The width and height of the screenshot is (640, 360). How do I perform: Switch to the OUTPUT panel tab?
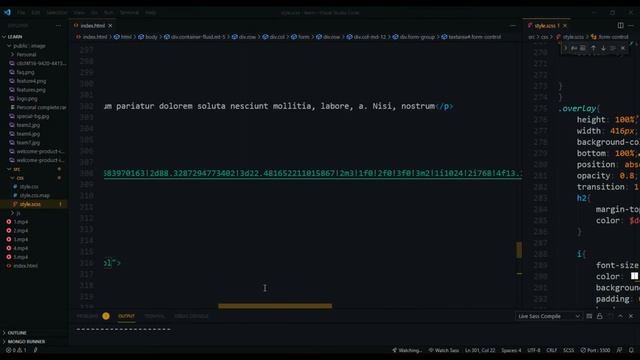126,316
